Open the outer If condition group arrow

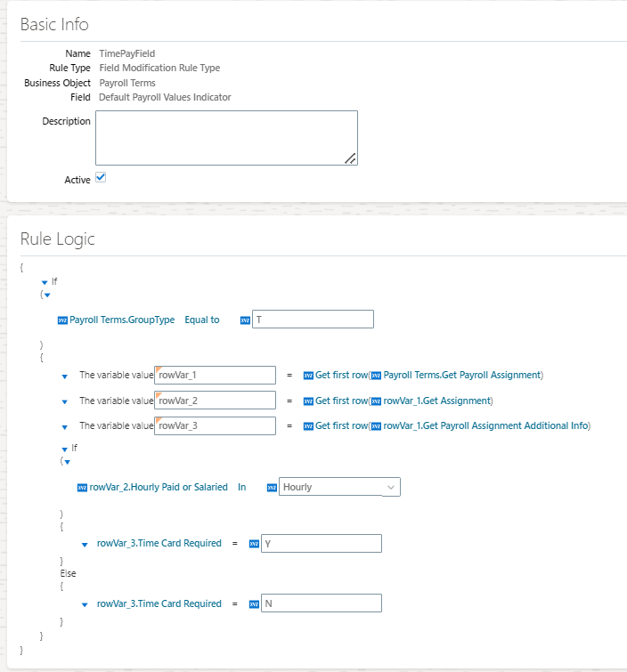pyautogui.click(x=47, y=296)
